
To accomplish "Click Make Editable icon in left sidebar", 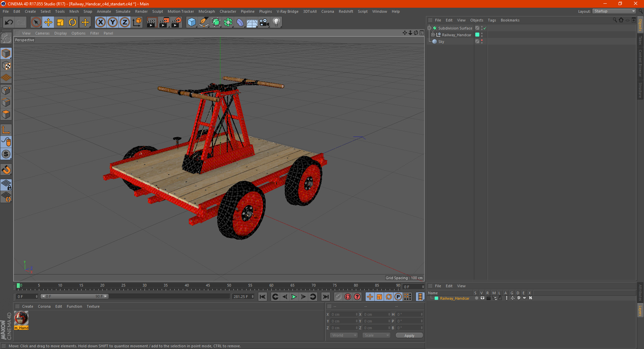I will 6,38.
